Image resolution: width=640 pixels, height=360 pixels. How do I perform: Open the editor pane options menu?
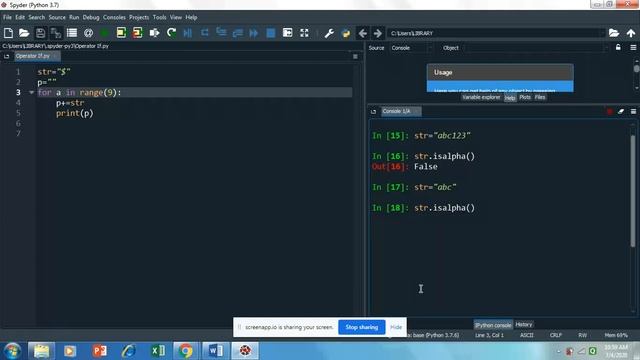[x=355, y=56]
